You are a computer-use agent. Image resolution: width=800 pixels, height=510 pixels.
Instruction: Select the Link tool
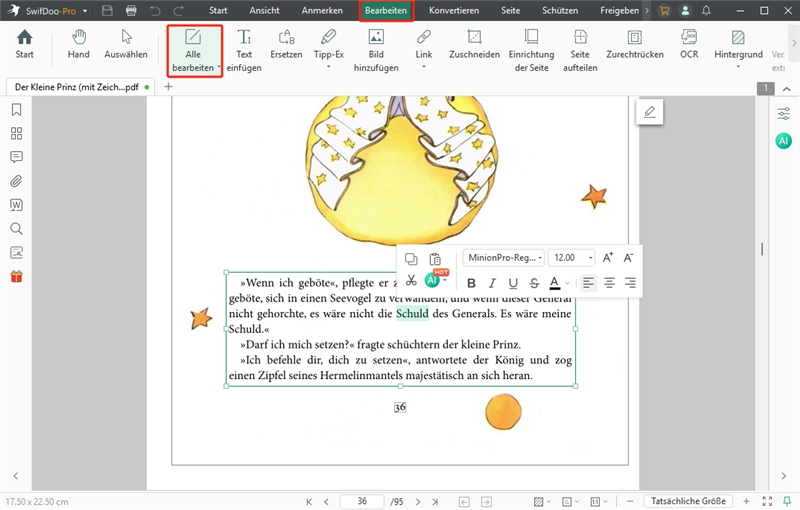[x=423, y=44]
